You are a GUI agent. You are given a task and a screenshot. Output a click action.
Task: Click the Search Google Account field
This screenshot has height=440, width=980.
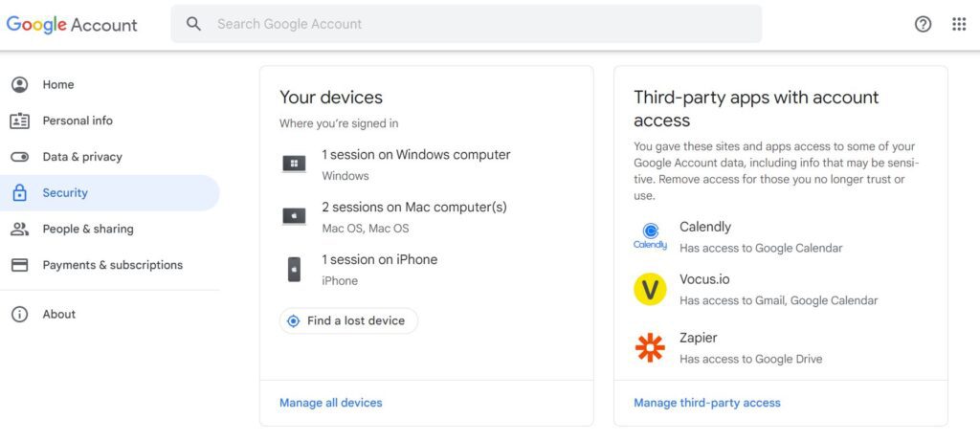(x=479, y=24)
